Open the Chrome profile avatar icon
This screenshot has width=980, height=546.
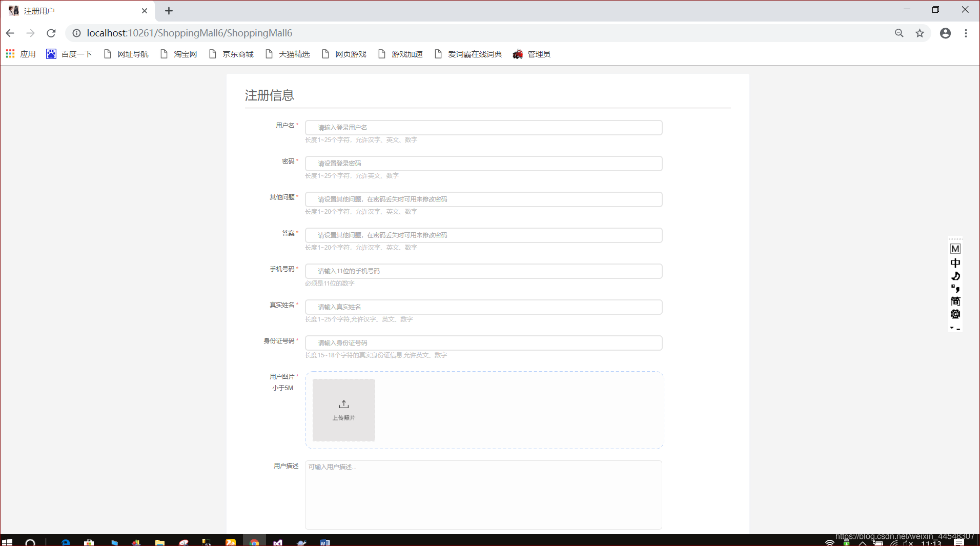click(945, 33)
